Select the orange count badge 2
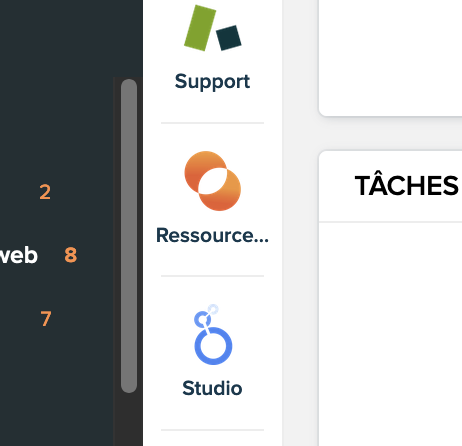Image resolution: width=462 pixels, height=446 pixels. [x=45, y=192]
